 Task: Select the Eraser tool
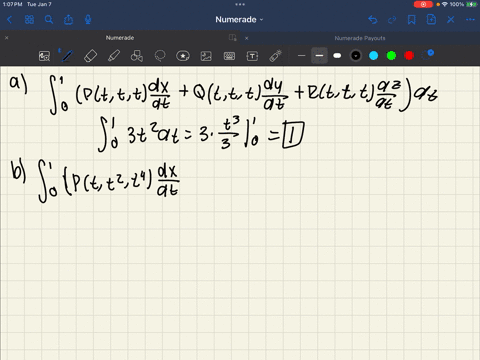point(90,56)
